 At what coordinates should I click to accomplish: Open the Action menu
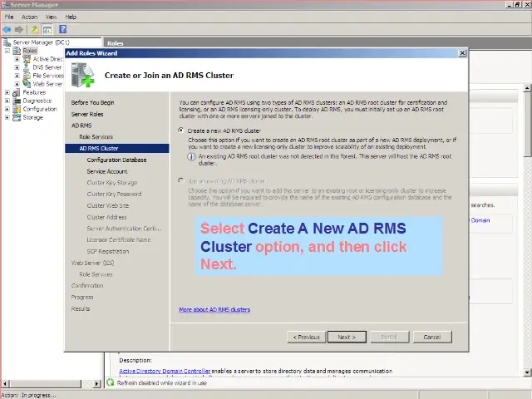pyautogui.click(x=30, y=17)
